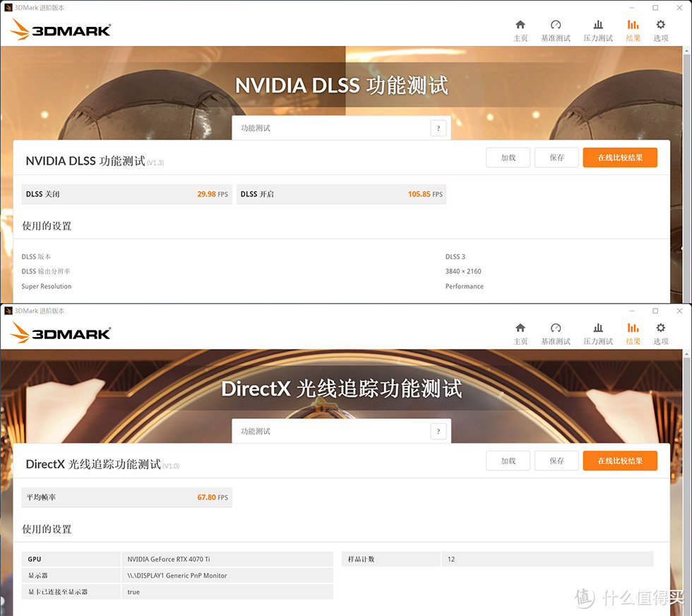Open Options gear icon in DLSS window
This screenshot has width=692, height=616.
pos(661,25)
